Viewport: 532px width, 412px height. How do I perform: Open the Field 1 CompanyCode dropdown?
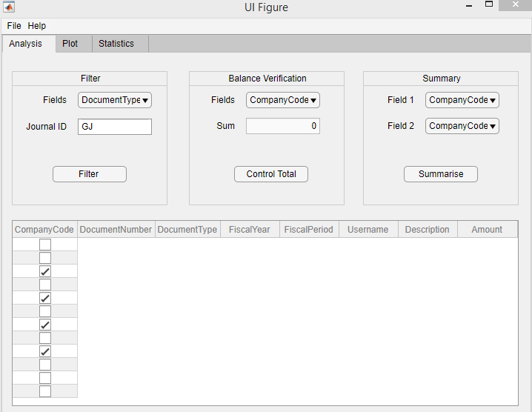click(462, 100)
